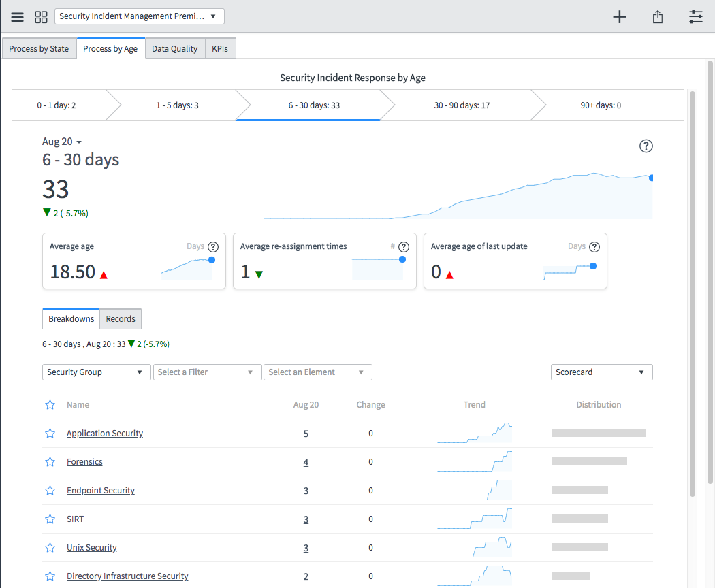Open dashboard properties sliders icon
Image resolution: width=715 pixels, height=588 pixels.
pos(696,17)
